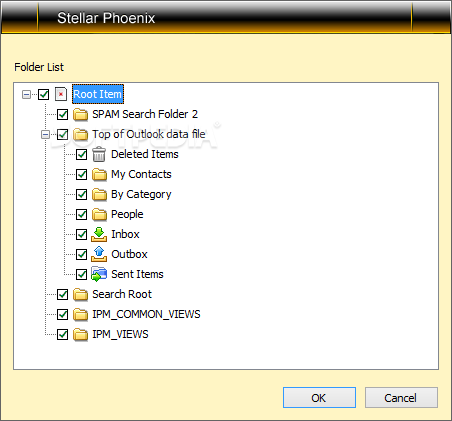Select the Sent Items label
The height and width of the screenshot is (421, 452).
coord(137,274)
